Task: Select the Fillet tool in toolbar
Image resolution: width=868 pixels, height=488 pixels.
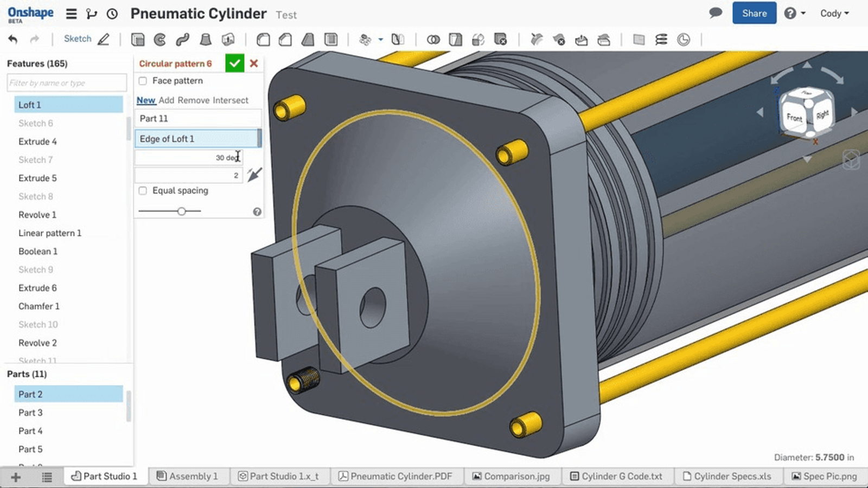Action: tap(263, 40)
